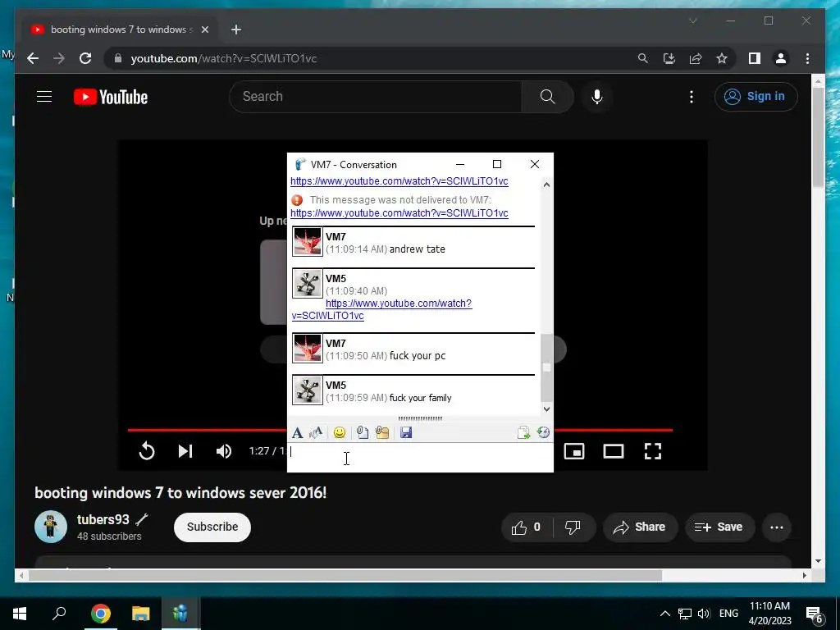Open Chrome from the taskbar
The image size is (840, 630).
[x=101, y=614]
